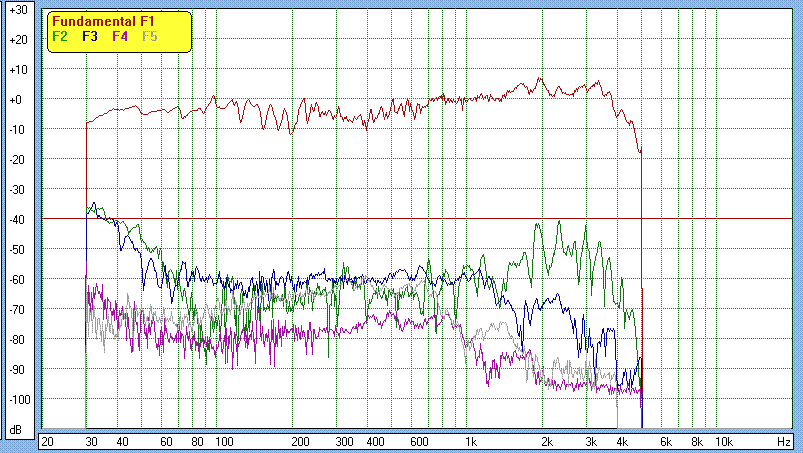Viewport: 803px width, 453px height.
Task: Select the gray F5 legend entry
Action: point(150,36)
